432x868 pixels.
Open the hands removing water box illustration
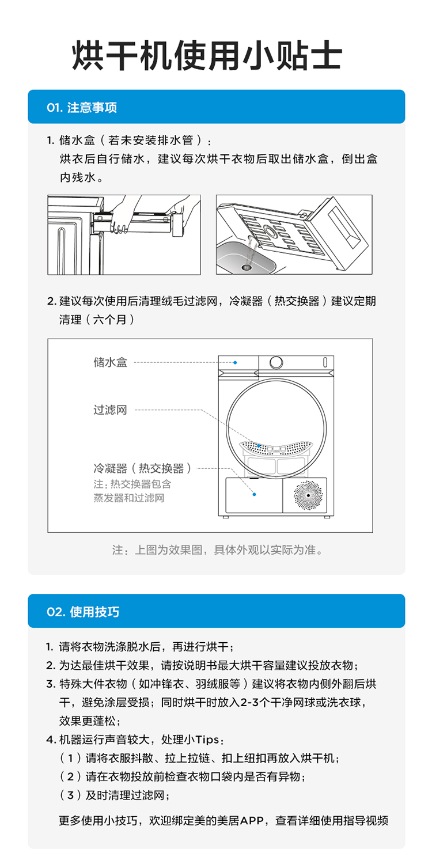124,234
